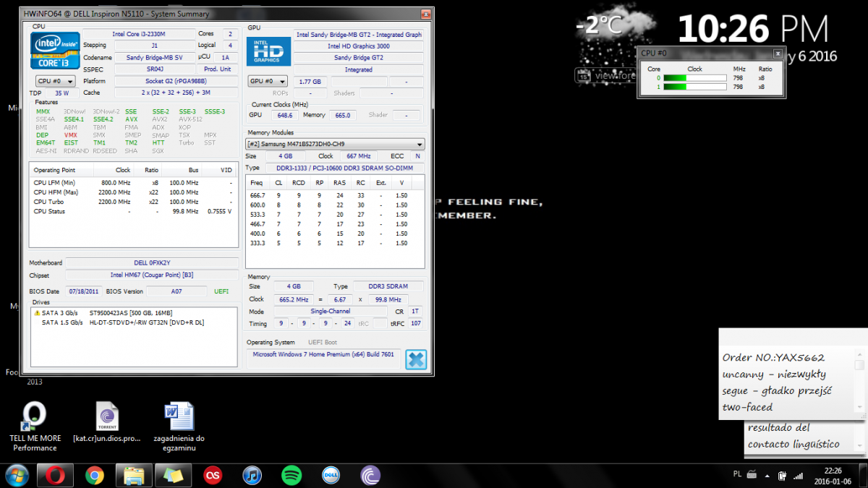Click the -2°C weather temperature widget
This screenshot has height=488, width=868.
click(x=599, y=25)
